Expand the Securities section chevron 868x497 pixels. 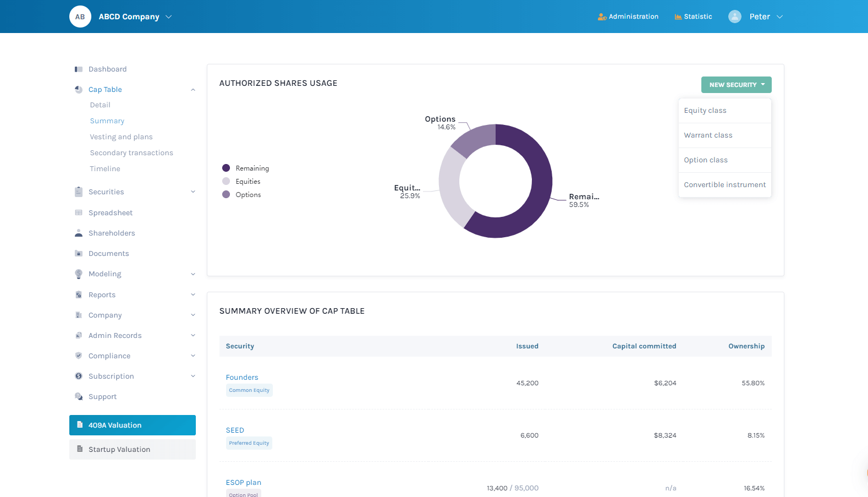tap(193, 192)
